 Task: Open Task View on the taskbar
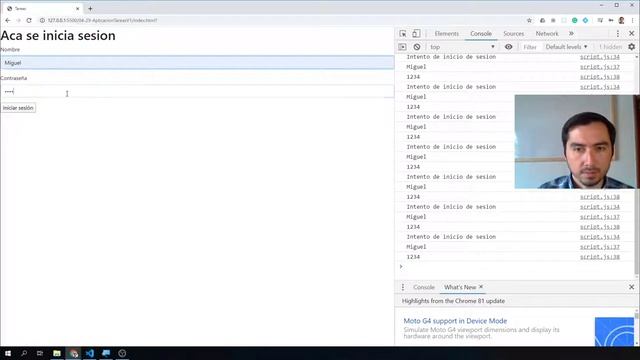coord(40,353)
